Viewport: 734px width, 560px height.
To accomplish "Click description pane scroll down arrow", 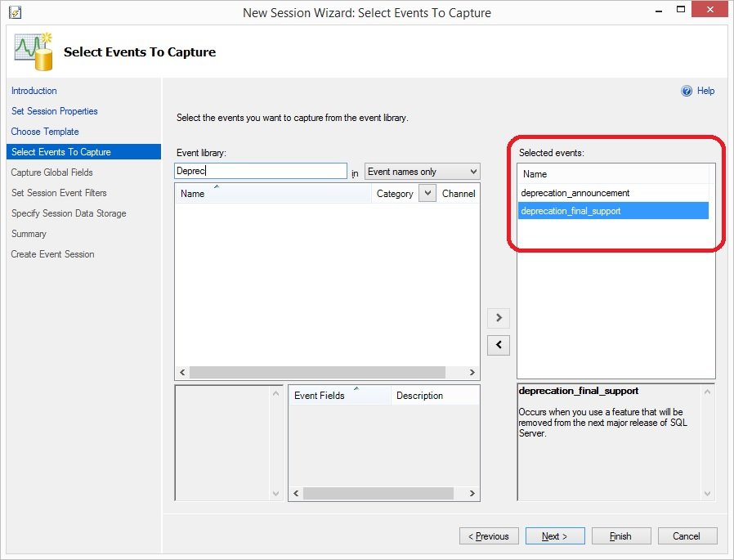I will (x=707, y=494).
